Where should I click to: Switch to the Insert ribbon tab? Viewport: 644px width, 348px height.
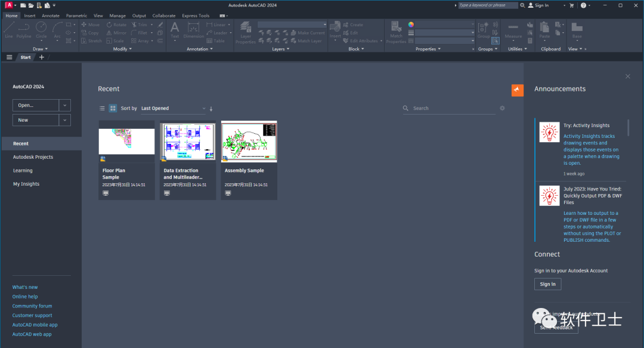tap(30, 16)
